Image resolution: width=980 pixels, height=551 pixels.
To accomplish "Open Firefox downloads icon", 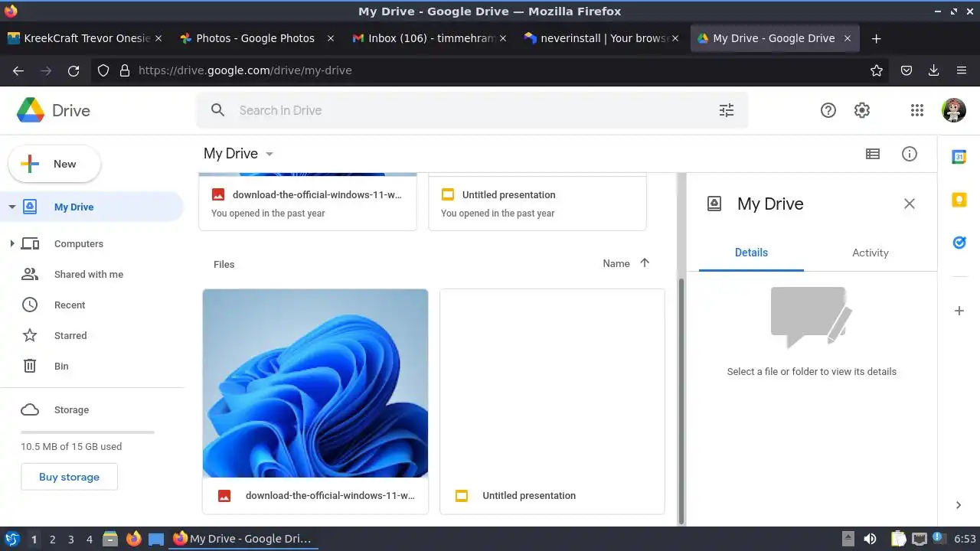I will point(933,70).
